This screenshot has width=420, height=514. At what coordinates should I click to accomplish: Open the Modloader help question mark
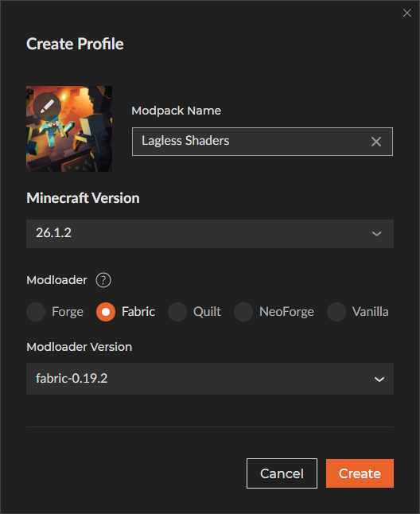(103, 280)
